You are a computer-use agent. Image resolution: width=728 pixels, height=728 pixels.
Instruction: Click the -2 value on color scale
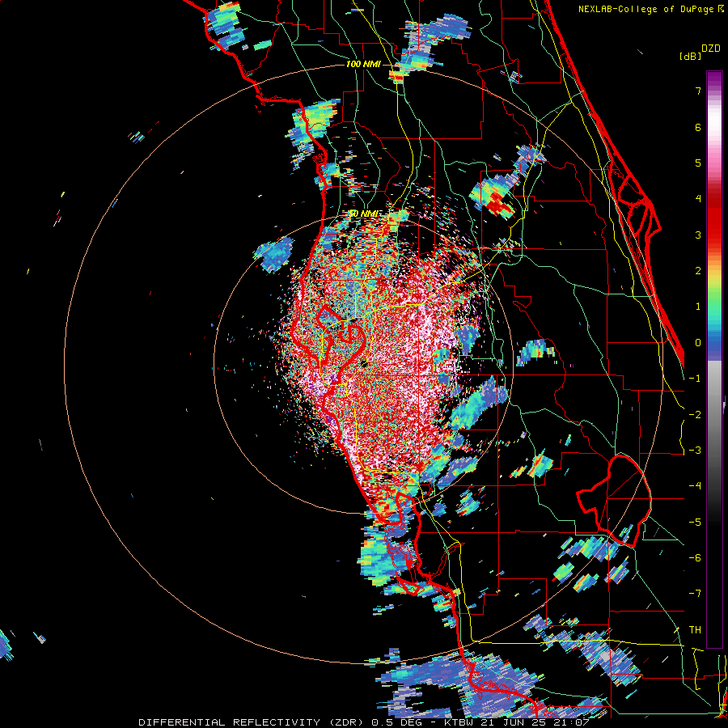tap(695, 415)
